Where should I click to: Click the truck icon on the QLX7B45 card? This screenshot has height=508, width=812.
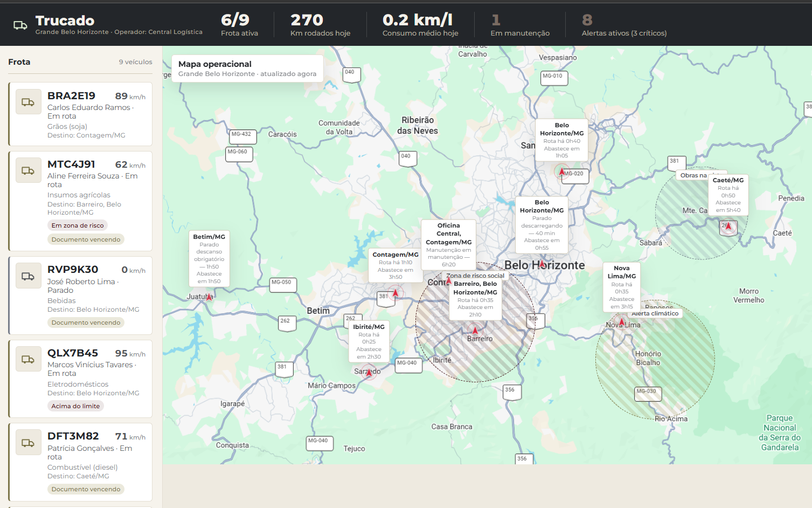[29, 359]
